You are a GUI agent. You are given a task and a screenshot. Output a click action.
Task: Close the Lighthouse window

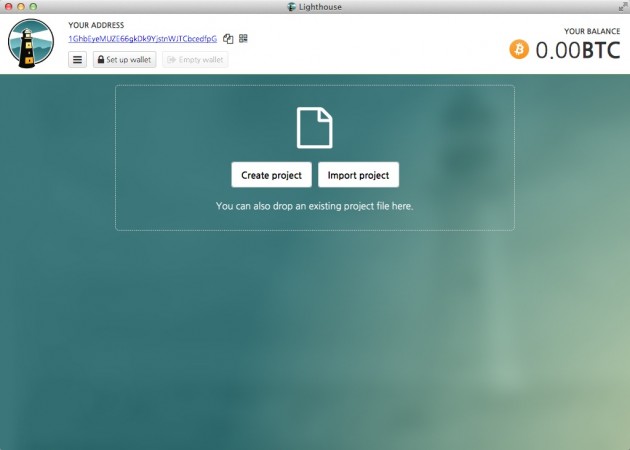click(x=8, y=7)
